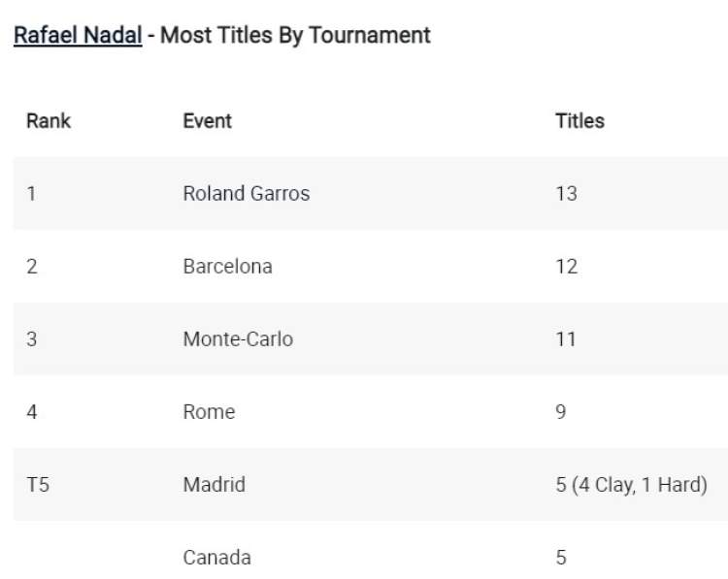Click rank number 3 cell

(x=32, y=339)
